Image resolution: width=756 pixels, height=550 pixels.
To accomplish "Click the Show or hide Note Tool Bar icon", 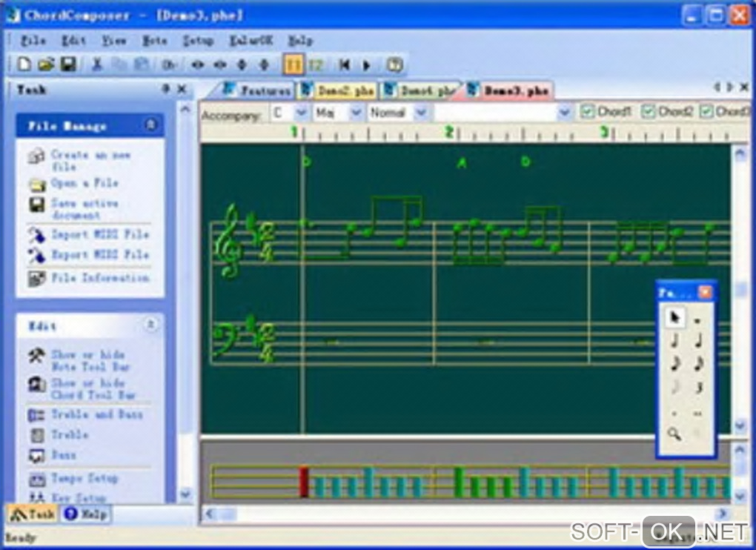I will tap(36, 356).
